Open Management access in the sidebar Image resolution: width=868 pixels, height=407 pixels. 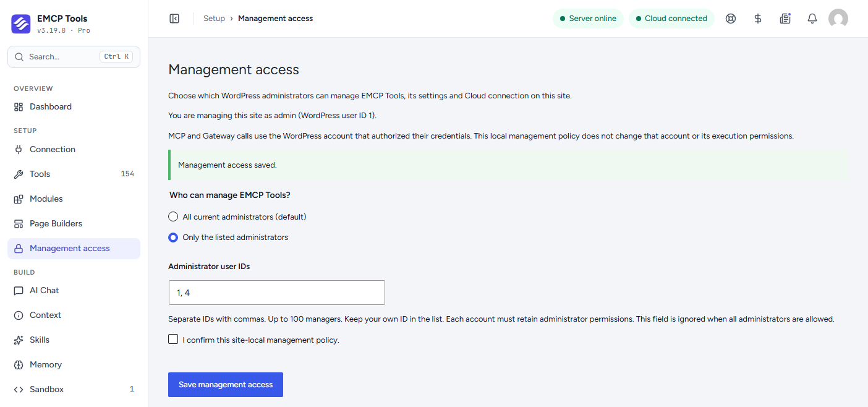pos(74,249)
